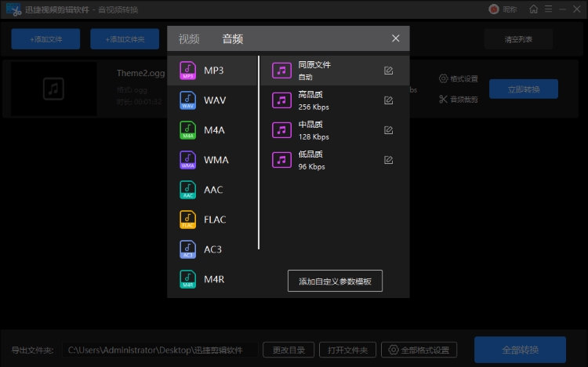Viewport: 588px width, 367px height.
Task: Edit the 同原文件 preset parameters
Action: tap(388, 71)
